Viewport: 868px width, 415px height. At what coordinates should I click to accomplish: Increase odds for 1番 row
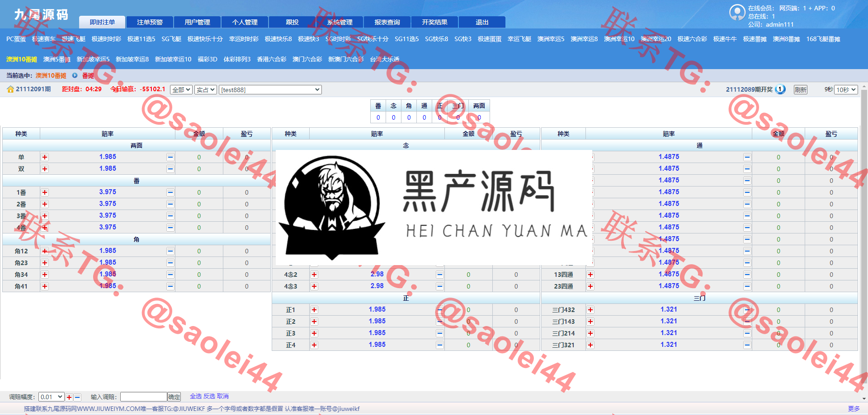coord(45,192)
